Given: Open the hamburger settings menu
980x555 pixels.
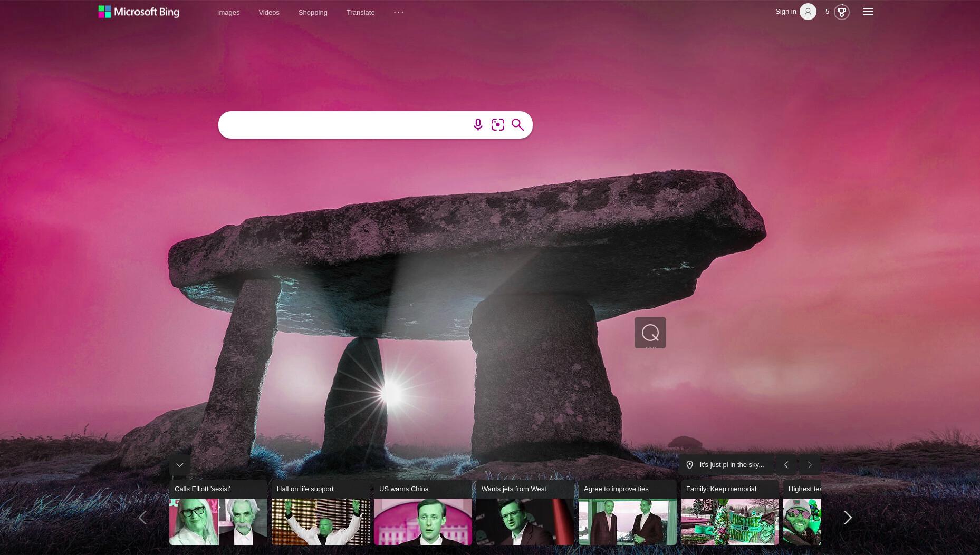Looking at the screenshot, I should pos(868,12).
